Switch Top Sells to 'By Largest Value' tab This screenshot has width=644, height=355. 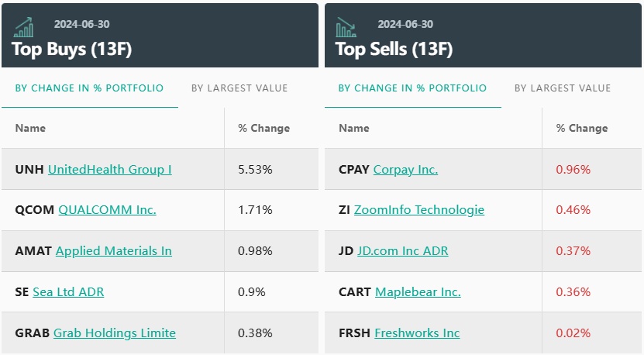pyautogui.click(x=563, y=88)
